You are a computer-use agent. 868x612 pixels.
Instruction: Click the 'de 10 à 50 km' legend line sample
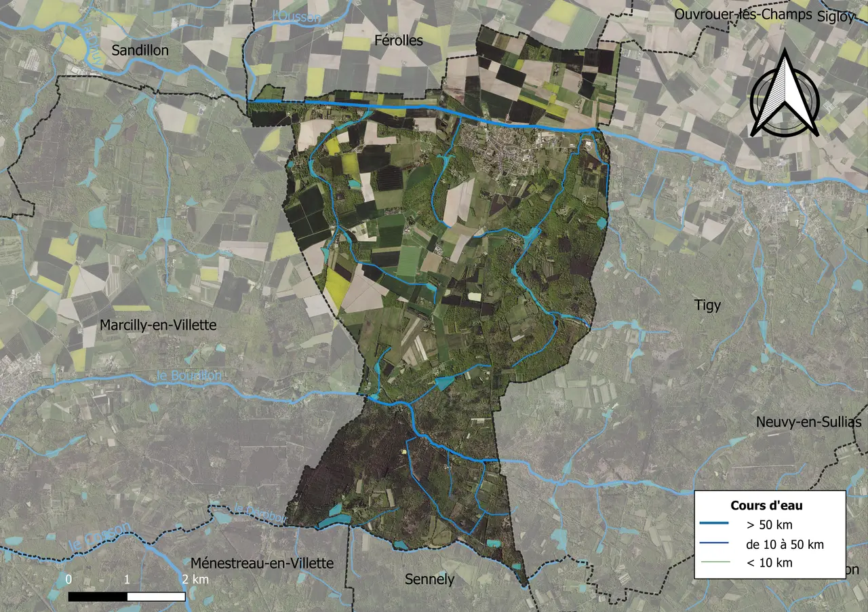715,543
